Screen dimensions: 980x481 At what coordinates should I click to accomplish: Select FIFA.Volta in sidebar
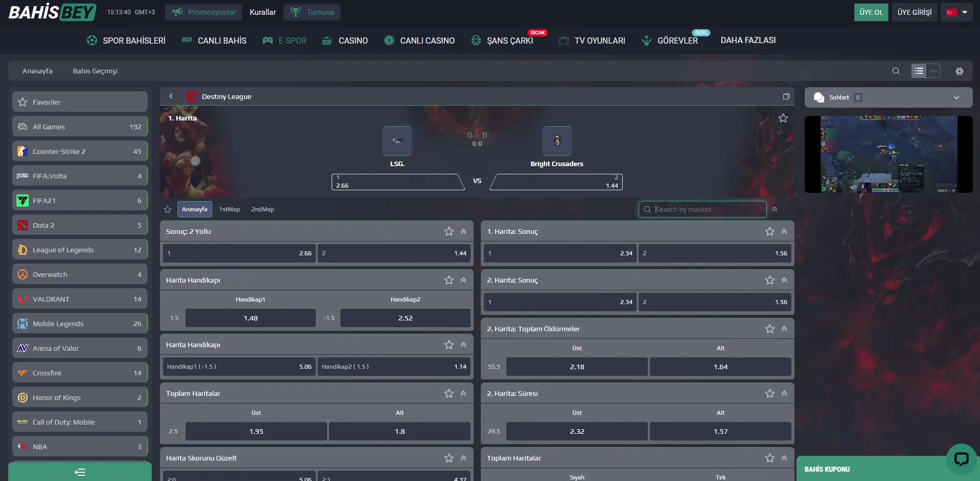(79, 176)
